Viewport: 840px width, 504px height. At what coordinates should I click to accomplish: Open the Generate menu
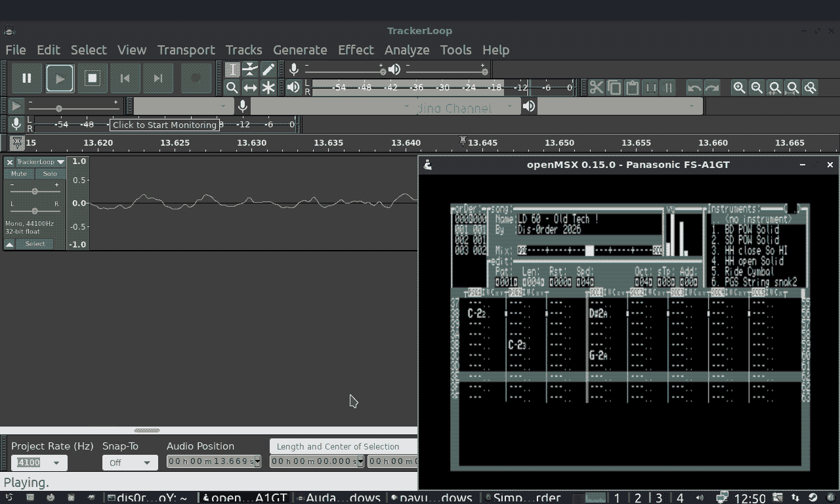[300, 50]
